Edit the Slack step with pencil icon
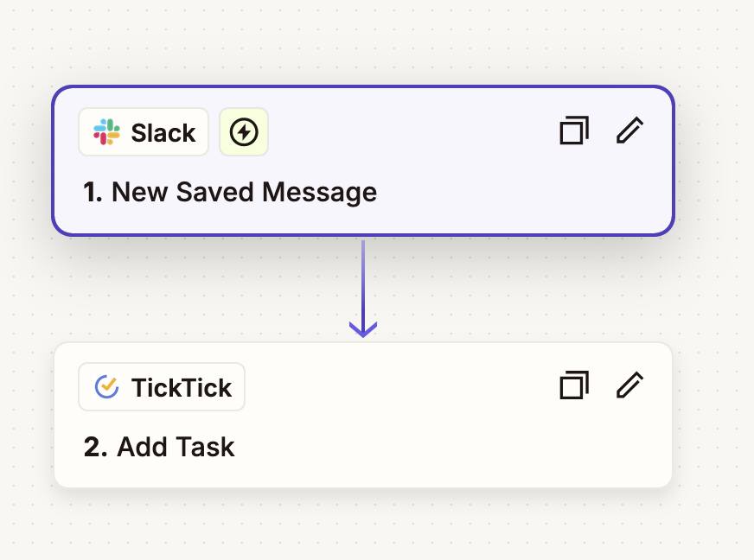This screenshot has width=754, height=560. click(630, 130)
